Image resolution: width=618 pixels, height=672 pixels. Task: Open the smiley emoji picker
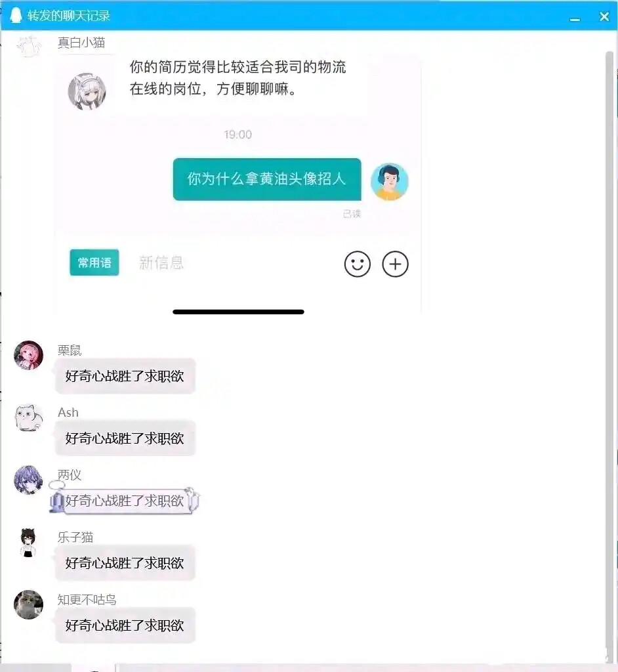[x=357, y=264]
